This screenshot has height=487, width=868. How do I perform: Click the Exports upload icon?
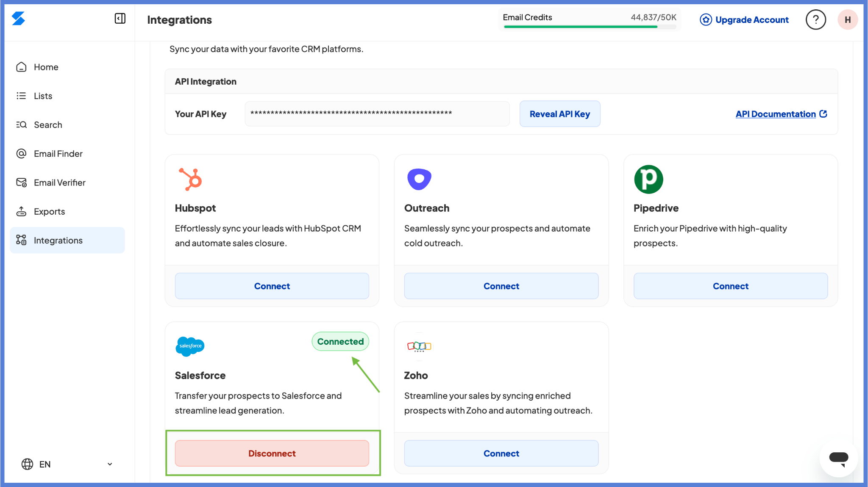[x=21, y=211]
